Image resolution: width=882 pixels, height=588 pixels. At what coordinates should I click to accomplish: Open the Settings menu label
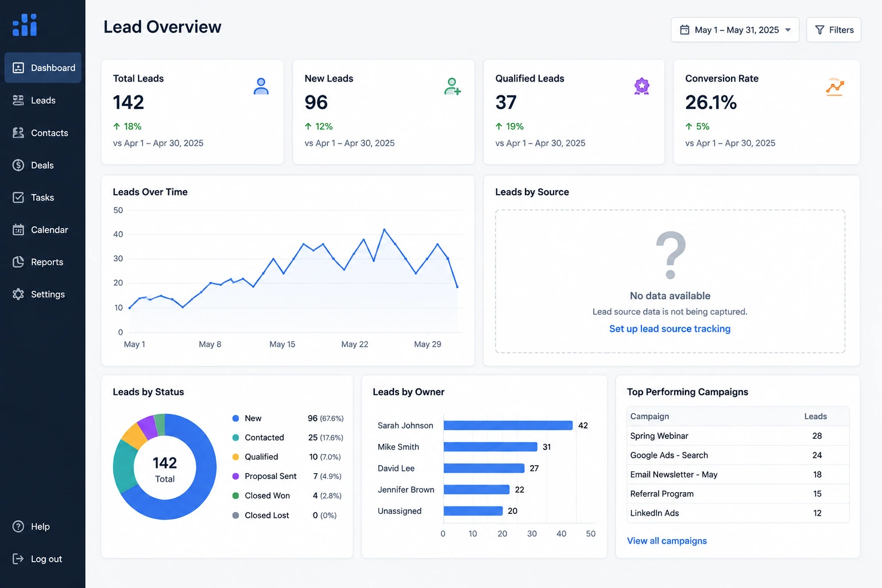point(48,294)
